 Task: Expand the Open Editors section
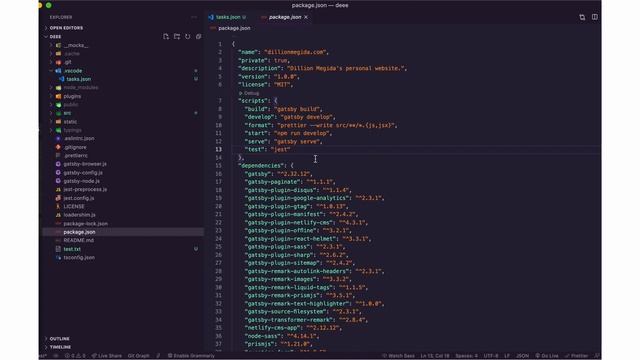coord(66,28)
